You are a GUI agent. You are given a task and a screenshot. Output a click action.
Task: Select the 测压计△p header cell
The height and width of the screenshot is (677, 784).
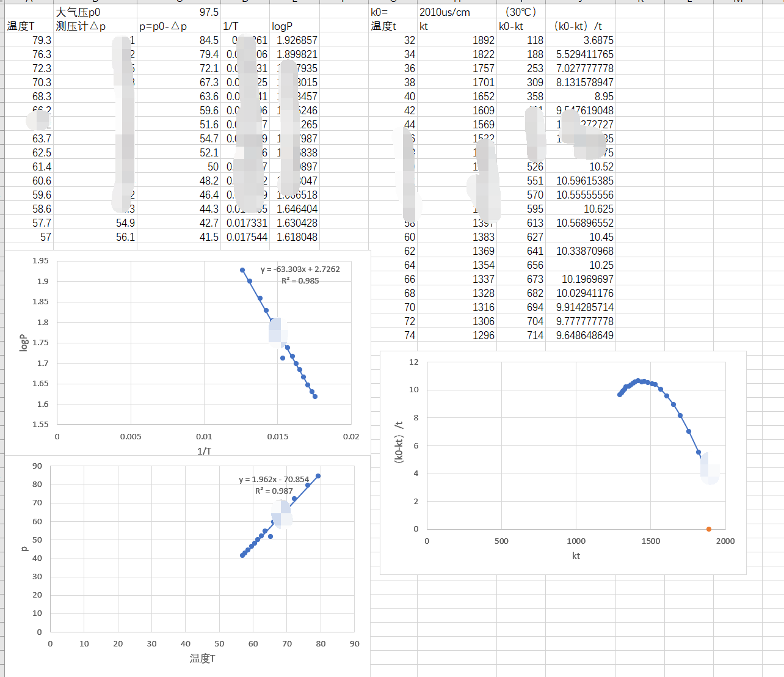coord(81,26)
